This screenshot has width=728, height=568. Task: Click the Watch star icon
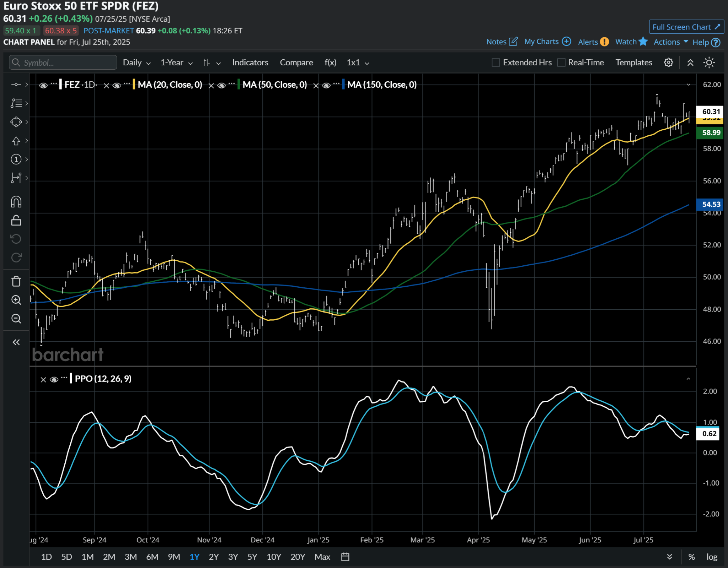643,42
